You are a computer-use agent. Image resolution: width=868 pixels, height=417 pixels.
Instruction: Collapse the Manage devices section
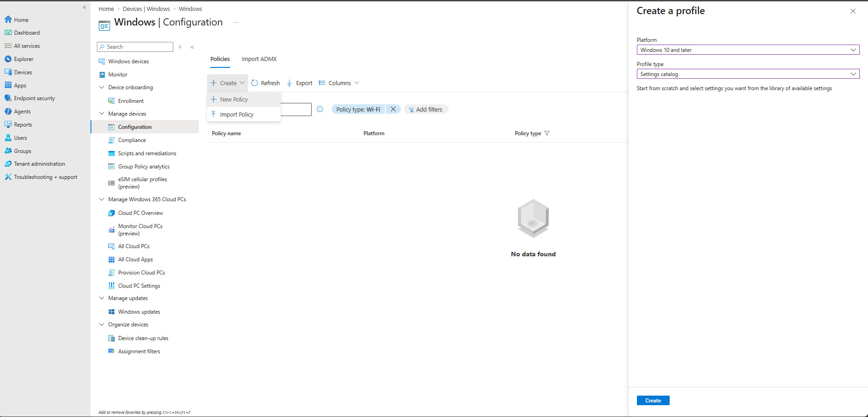pyautogui.click(x=102, y=114)
